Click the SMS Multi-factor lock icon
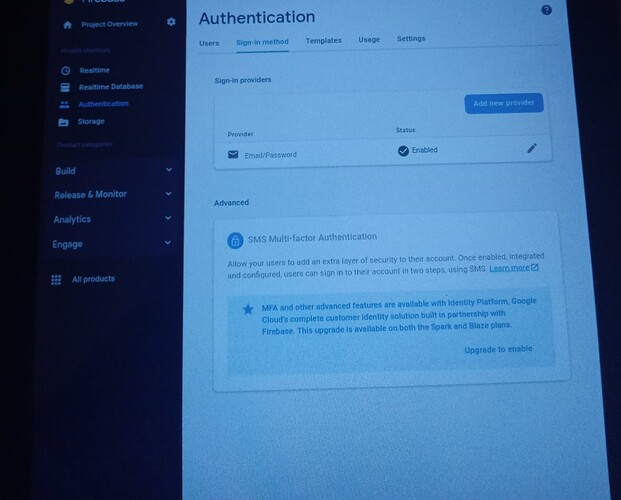 tap(235, 240)
